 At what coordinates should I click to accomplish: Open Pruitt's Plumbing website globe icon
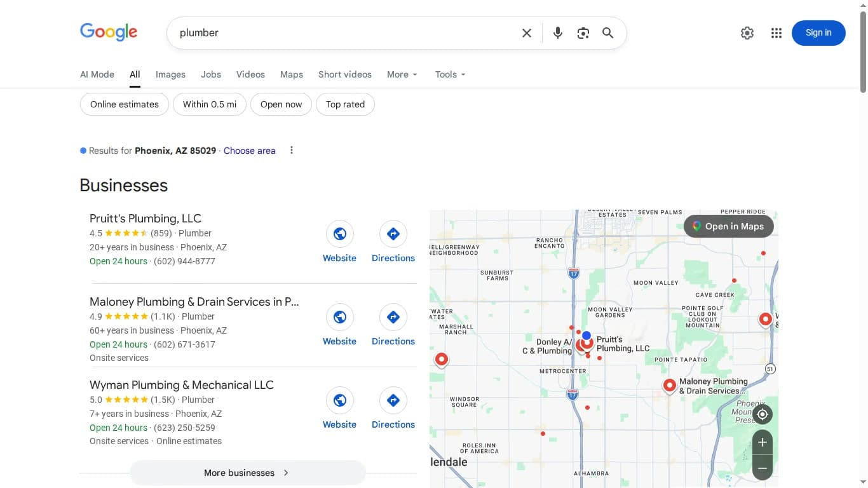[x=340, y=234]
